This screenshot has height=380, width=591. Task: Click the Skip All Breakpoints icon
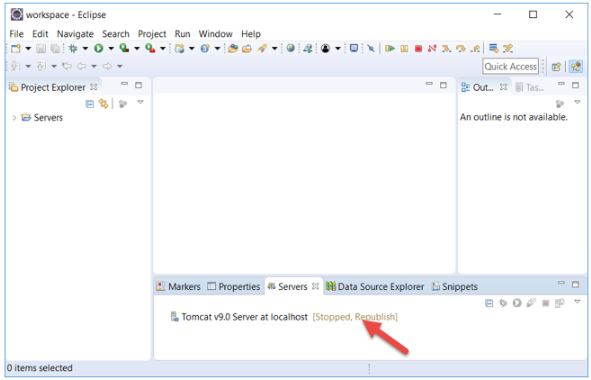pyautogui.click(x=371, y=48)
